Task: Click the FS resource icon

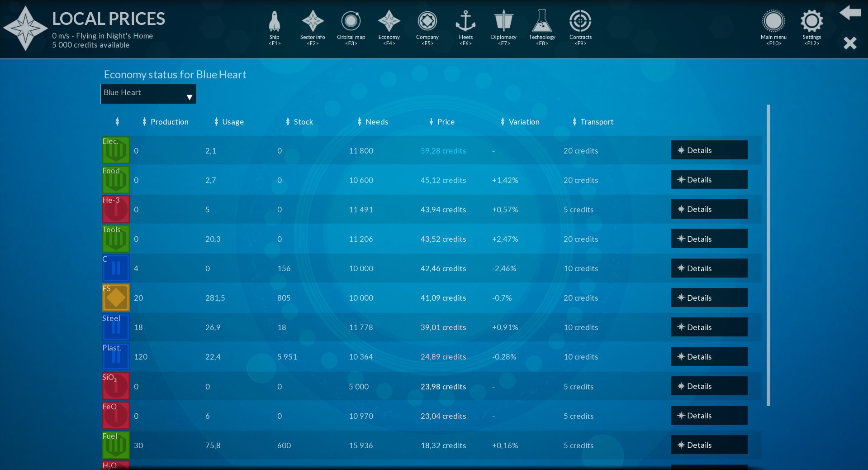Action: [x=116, y=297]
